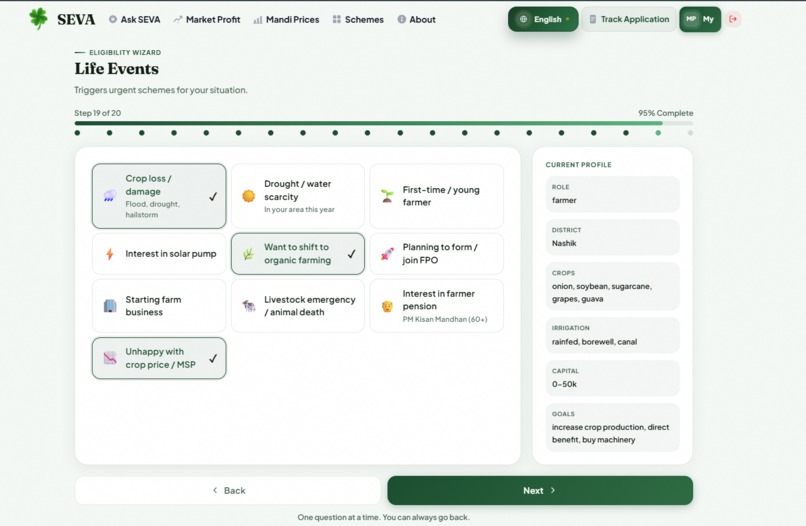The image size is (806, 526).
Task: Click the Irrigation profile field
Action: coord(612,335)
